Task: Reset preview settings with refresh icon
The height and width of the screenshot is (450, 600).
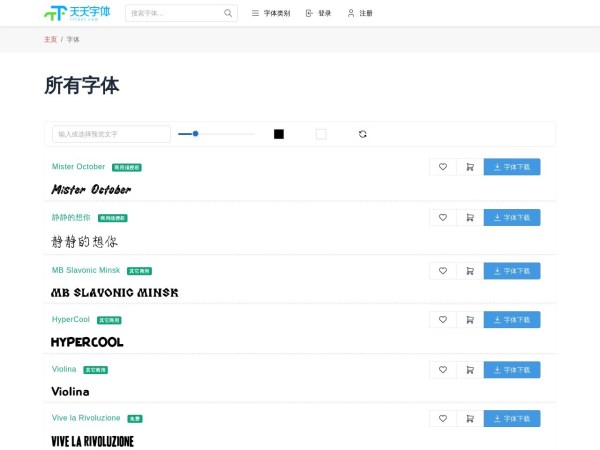Action: coord(362,134)
